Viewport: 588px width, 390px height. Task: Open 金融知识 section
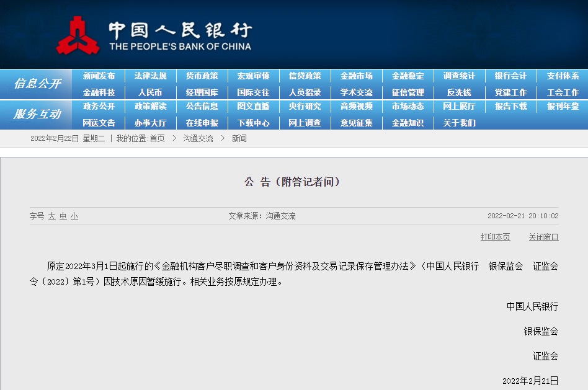(408, 123)
